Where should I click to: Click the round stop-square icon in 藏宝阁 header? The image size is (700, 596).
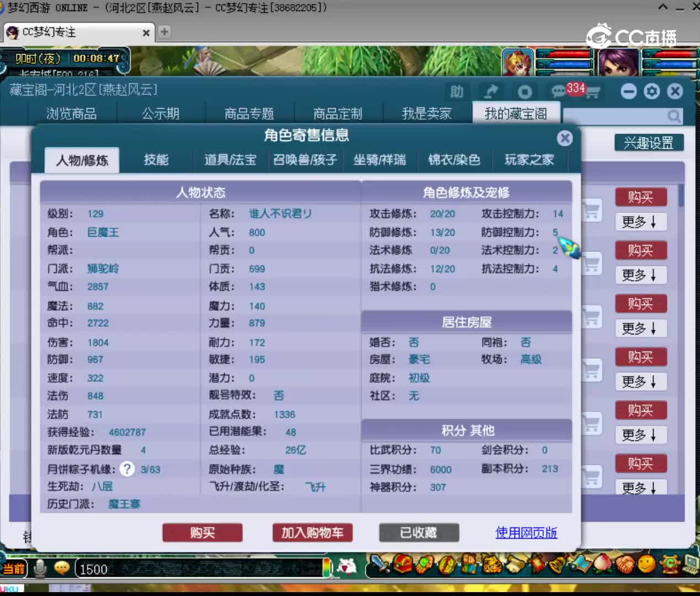524,92
